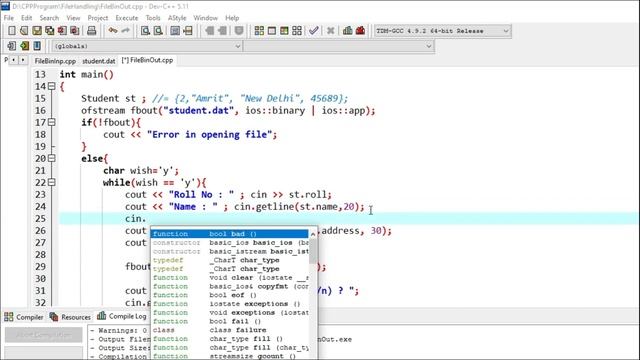Select 'basic_ios& copyfmt' autocomplete entry
Image resolution: width=640 pixels, height=360 pixels.
(x=230, y=287)
